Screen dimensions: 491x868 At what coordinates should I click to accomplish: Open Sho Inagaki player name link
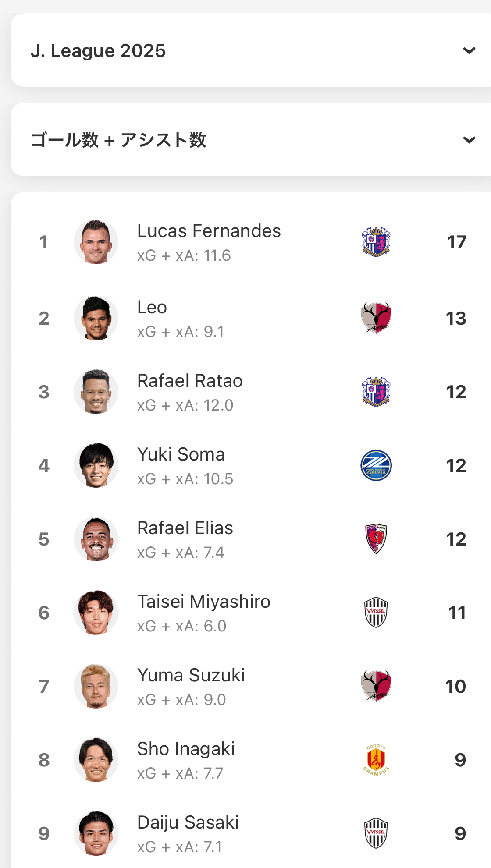pyautogui.click(x=186, y=749)
